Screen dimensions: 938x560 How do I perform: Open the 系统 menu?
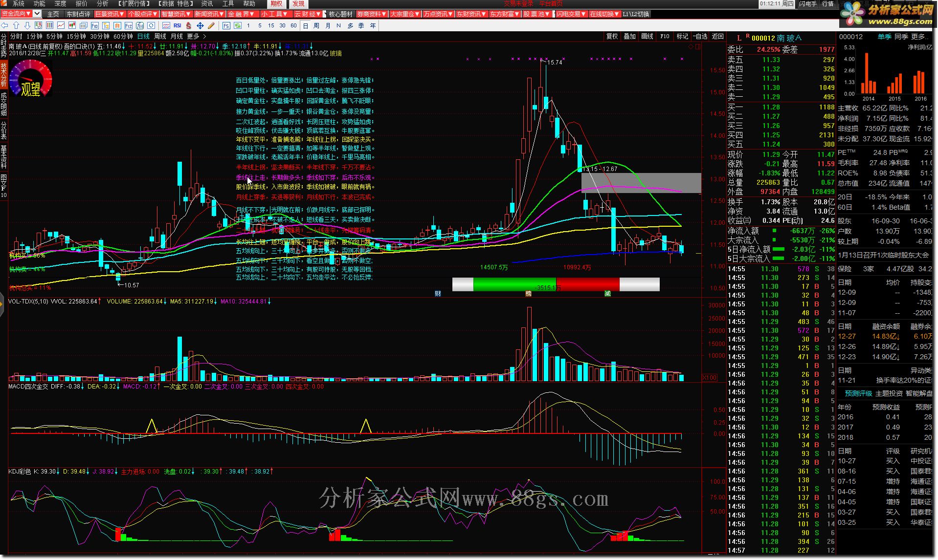(x=18, y=3)
